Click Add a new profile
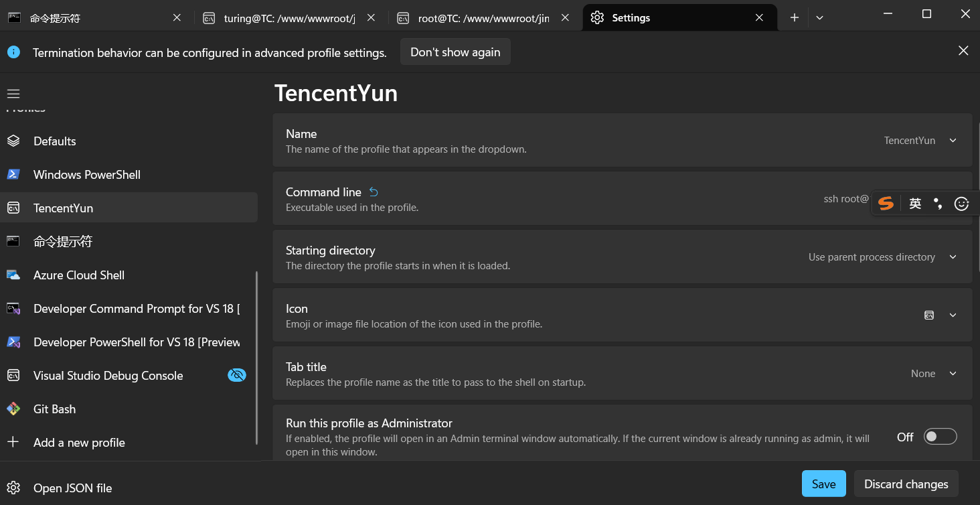980x505 pixels. tap(129, 443)
